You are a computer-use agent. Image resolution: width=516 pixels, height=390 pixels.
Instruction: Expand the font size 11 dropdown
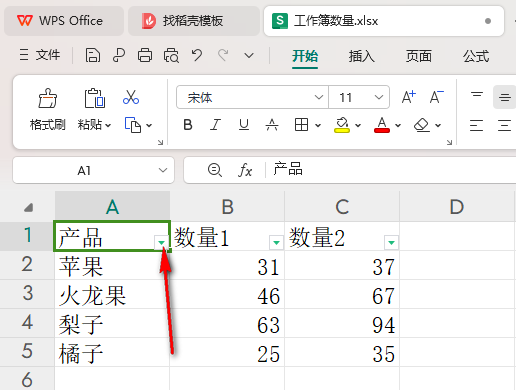(379, 97)
